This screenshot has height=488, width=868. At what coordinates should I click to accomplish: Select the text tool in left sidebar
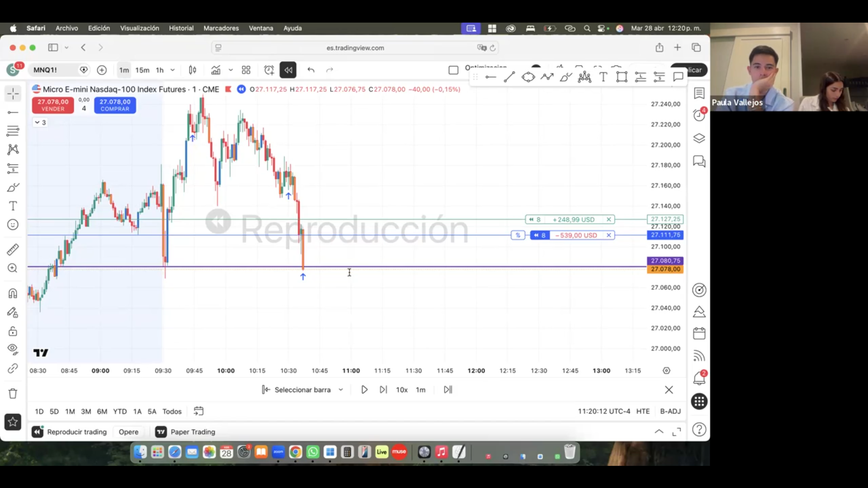[13, 206]
